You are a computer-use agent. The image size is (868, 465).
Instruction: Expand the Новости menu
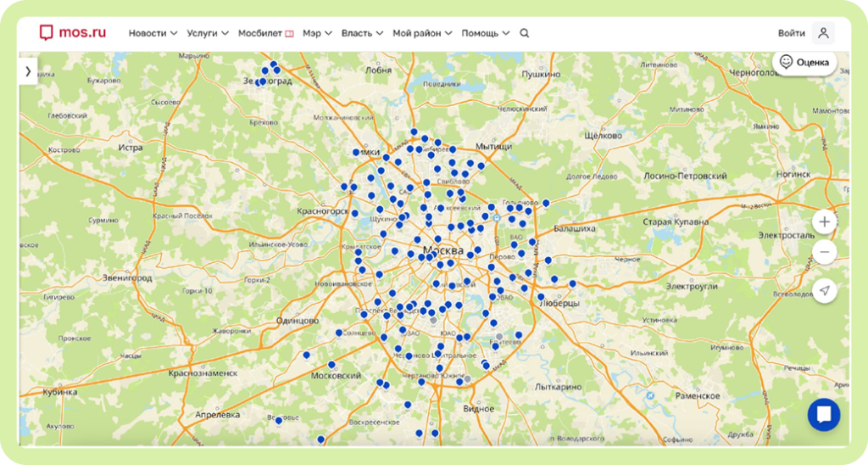tap(153, 33)
